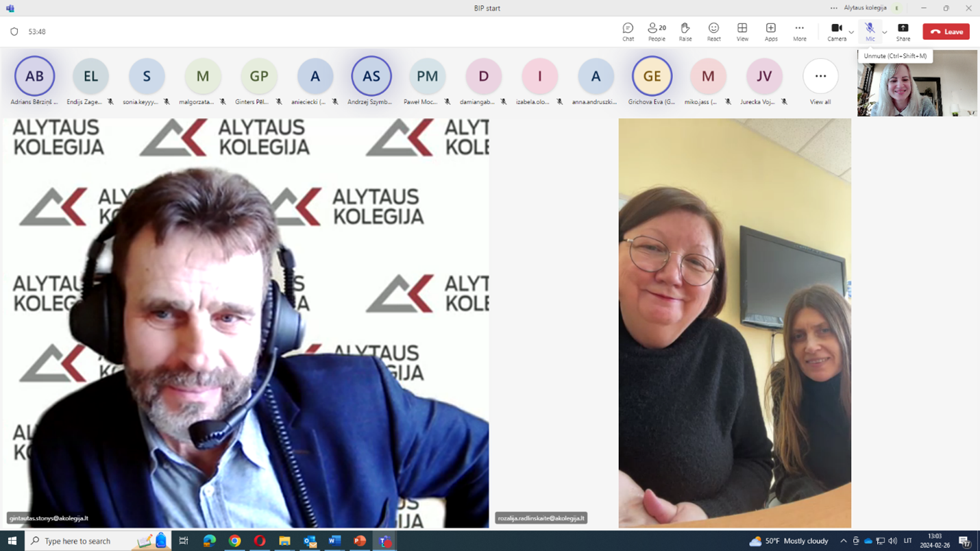980x551 pixels.
Task: Share your screen with Share button
Action: pyautogui.click(x=903, y=32)
